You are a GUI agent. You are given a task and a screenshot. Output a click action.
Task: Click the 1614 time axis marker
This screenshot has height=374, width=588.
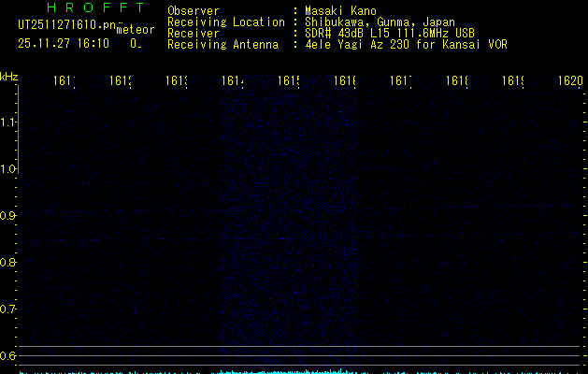click(x=233, y=80)
